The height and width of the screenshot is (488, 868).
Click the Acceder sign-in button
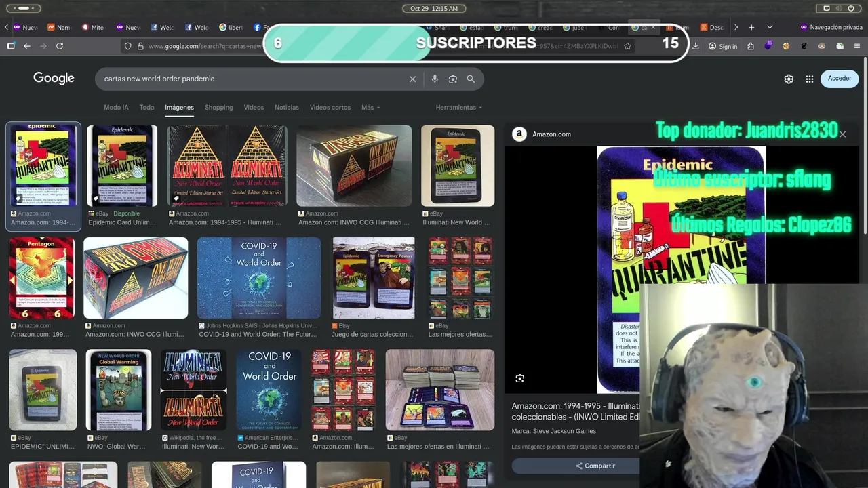point(840,79)
